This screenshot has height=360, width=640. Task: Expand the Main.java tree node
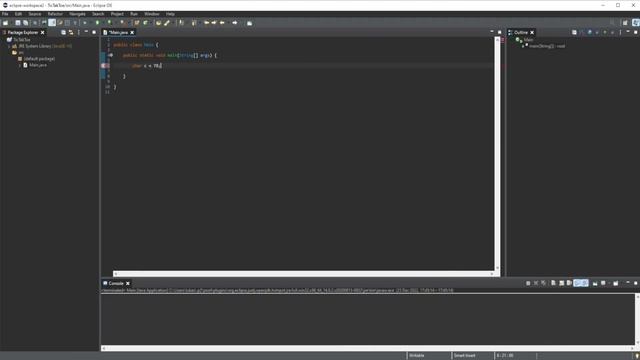(20, 65)
